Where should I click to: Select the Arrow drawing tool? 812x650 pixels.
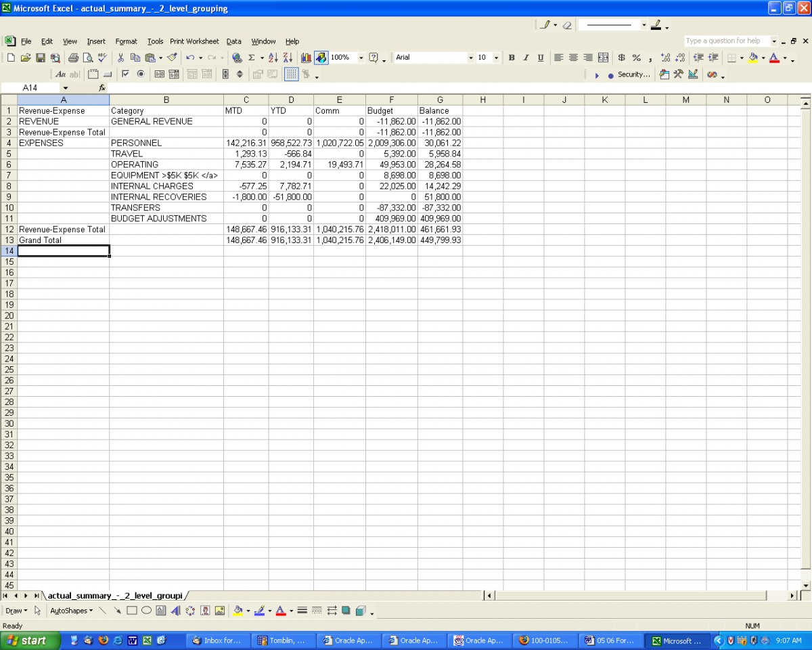(117, 611)
